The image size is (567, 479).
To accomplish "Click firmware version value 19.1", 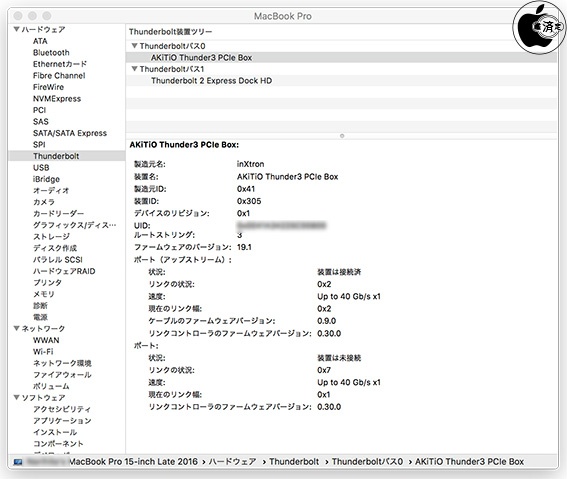I will coord(244,247).
